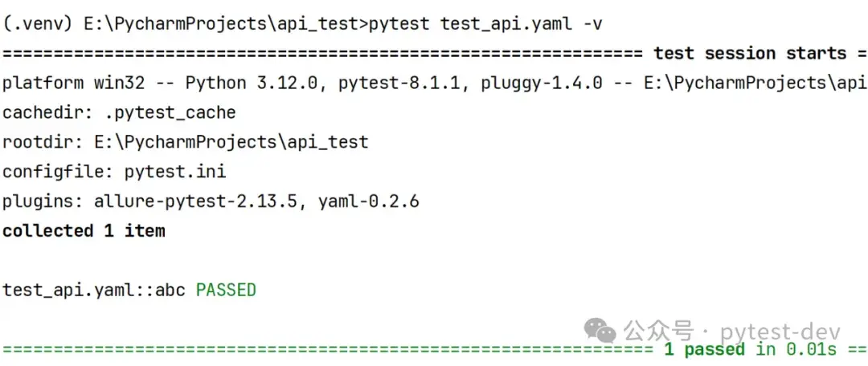Click the (.venv) prompt prefix
This screenshot has height=366, width=868.
click(x=38, y=23)
